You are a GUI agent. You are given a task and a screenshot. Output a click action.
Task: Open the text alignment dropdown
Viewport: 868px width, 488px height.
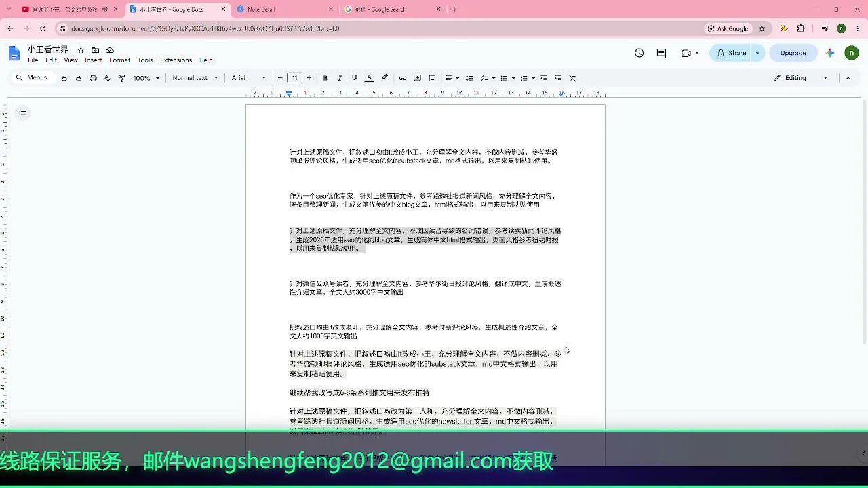[452, 78]
